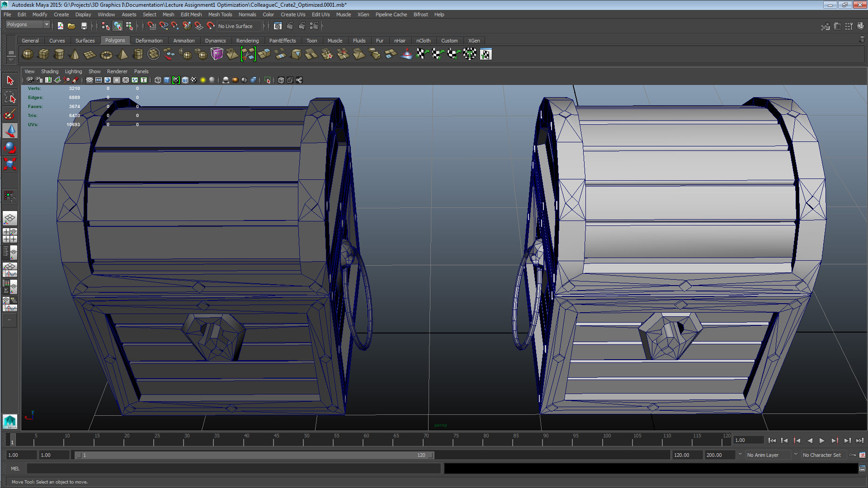Activate the Lasso select tool
The height and width of the screenshot is (488, 868).
click(x=10, y=97)
